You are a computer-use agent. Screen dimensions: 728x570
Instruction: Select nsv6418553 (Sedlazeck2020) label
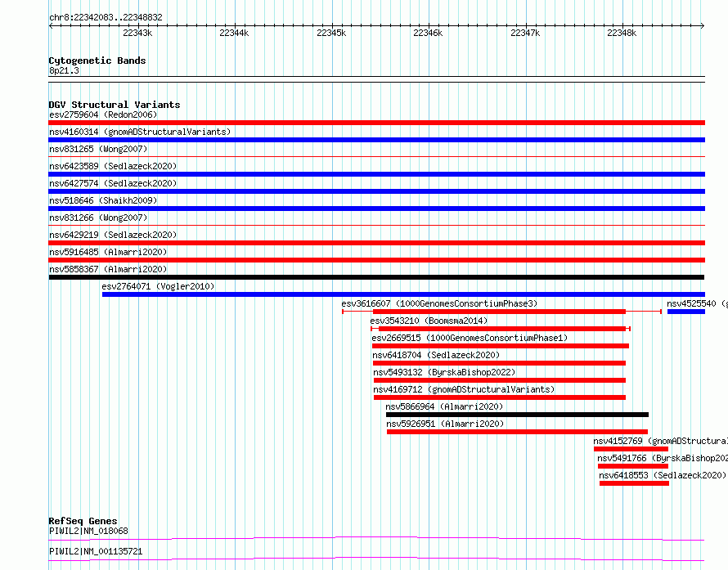[662, 475]
